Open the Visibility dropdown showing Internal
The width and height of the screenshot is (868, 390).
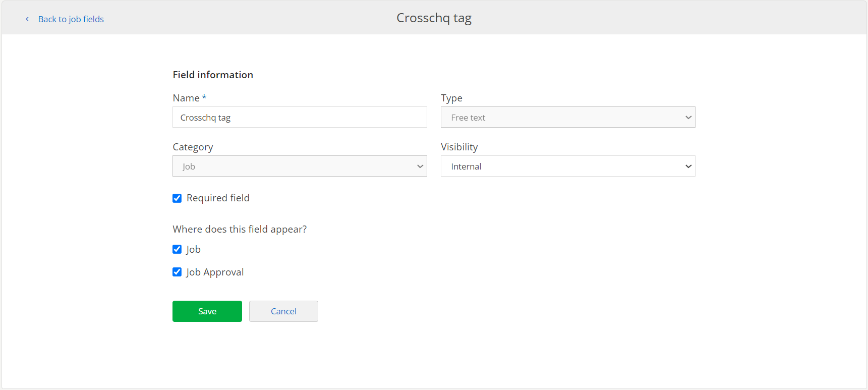pyautogui.click(x=568, y=166)
